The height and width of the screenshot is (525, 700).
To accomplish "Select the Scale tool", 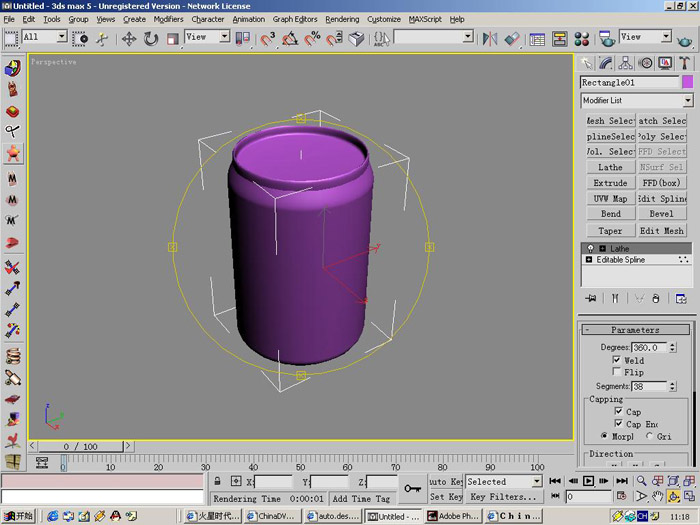I will click(172, 39).
